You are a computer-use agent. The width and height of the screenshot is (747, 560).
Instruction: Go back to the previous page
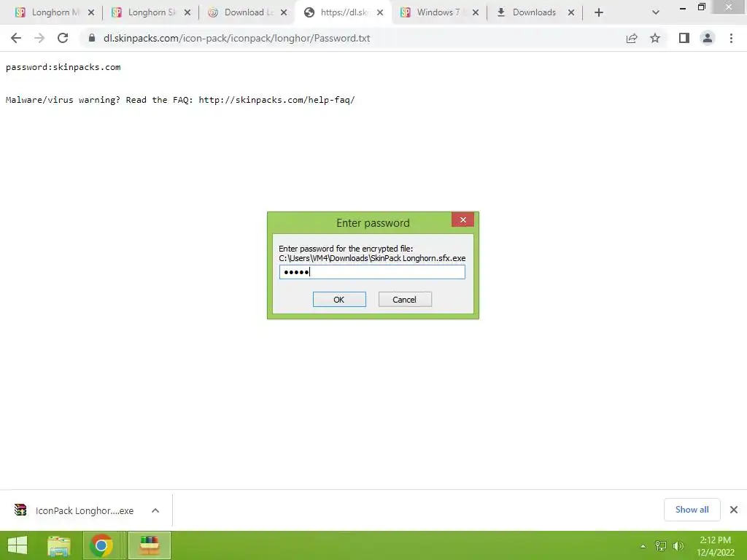click(x=16, y=38)
